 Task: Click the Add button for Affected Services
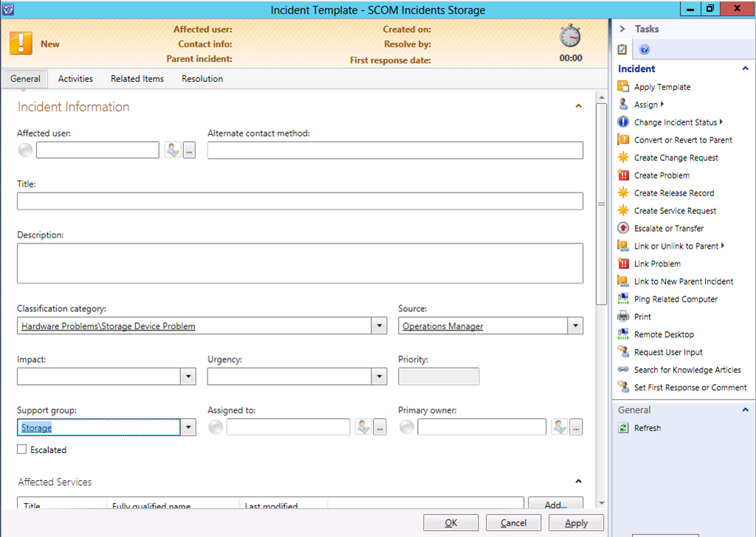555,505
